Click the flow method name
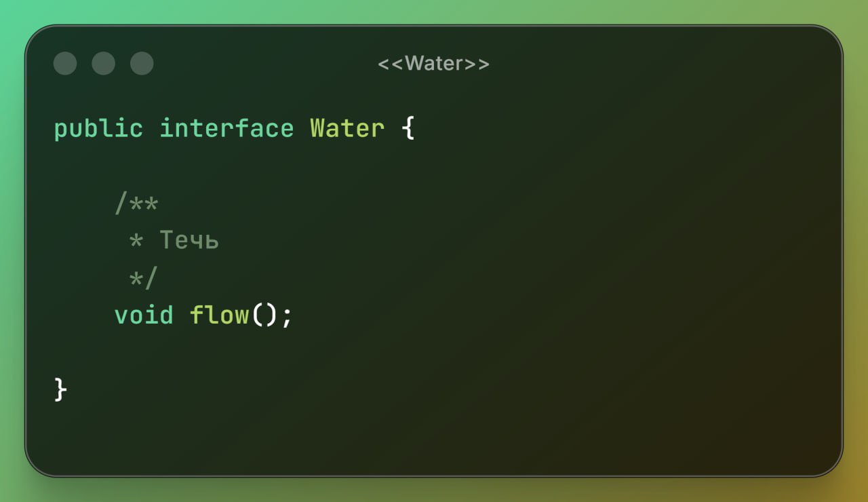Screen dimensions: 868x502 click(x=219, y=315)
